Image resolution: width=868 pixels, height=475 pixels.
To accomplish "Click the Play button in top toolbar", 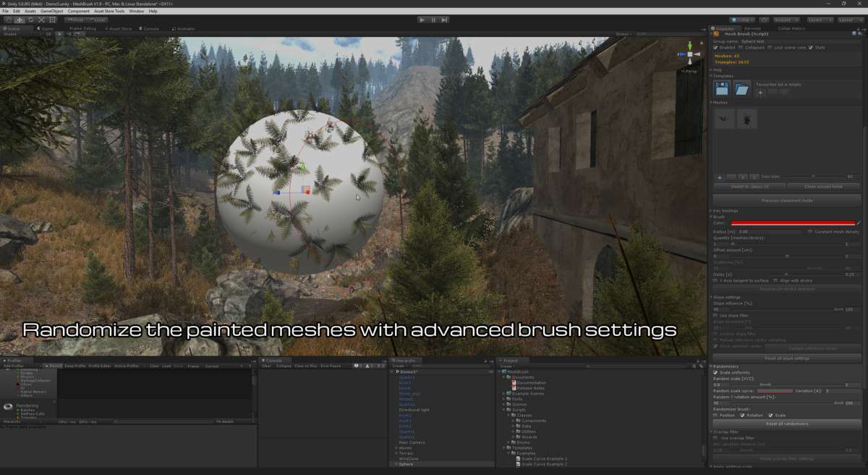I will (422, 20).
